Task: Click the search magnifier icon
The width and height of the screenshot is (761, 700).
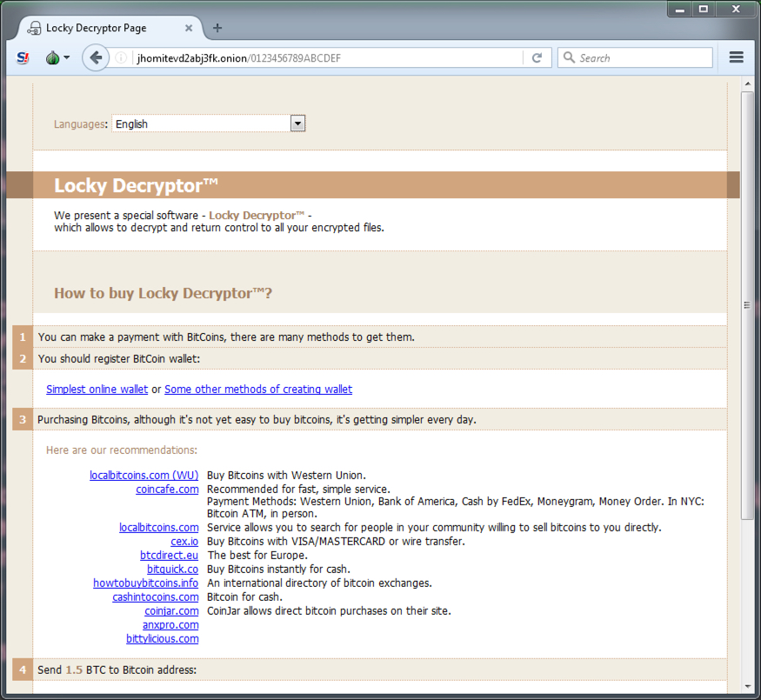Action: (x=569, y=57)
